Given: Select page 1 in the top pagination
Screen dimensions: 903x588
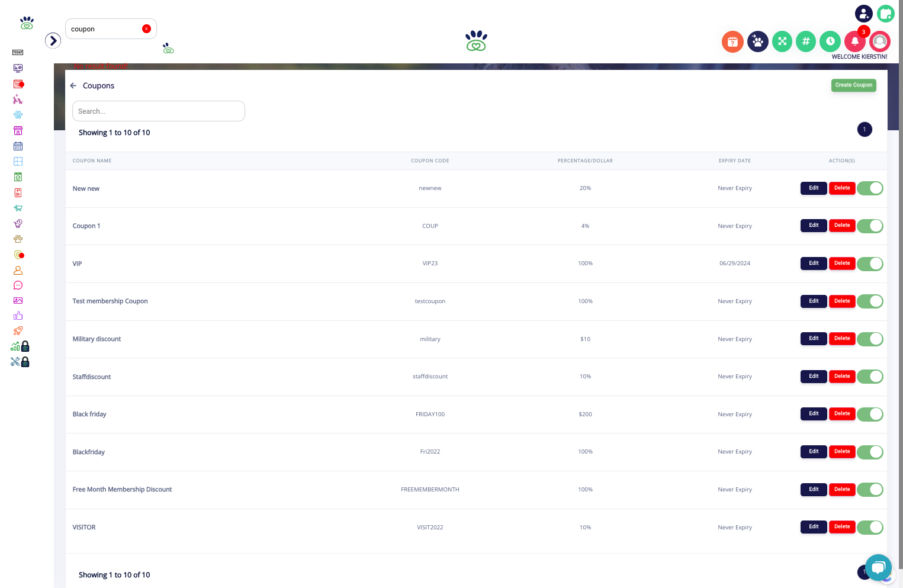Looking at the screenshot, I should coord(865,129).
